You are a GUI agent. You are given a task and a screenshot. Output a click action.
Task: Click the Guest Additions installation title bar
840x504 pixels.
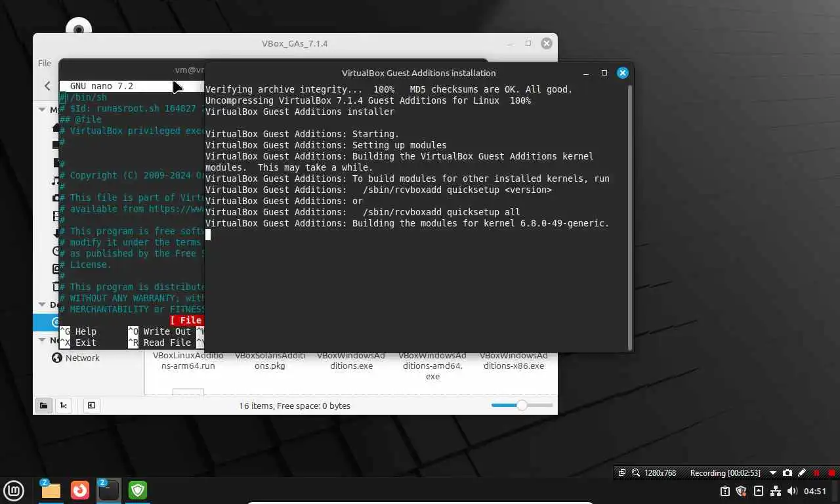click(419, 73)
